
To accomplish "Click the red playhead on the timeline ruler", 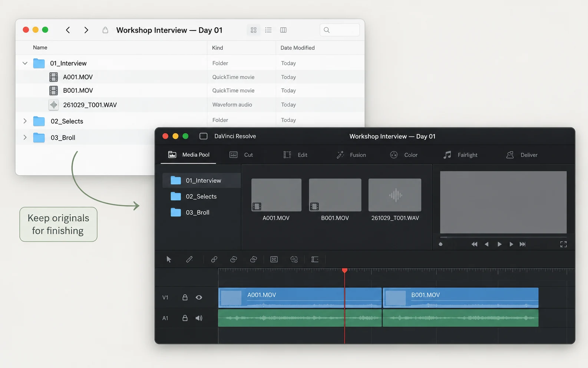I will coord(345,270).
